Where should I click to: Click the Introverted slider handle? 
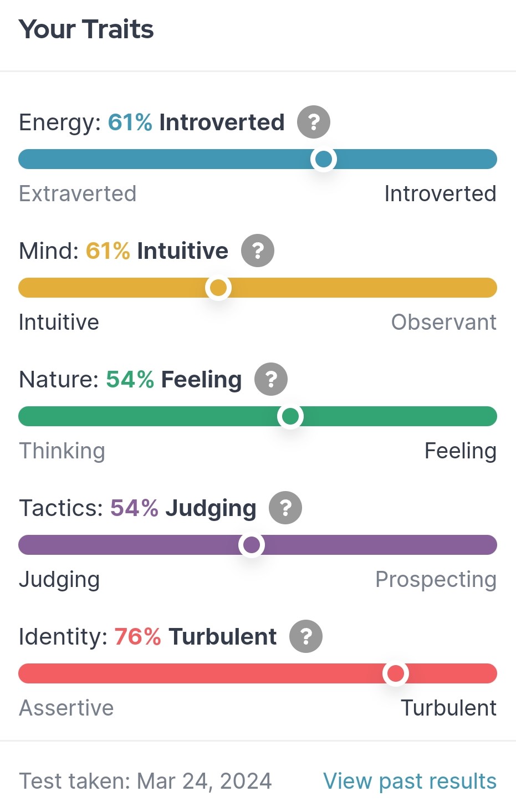point(324,159)
